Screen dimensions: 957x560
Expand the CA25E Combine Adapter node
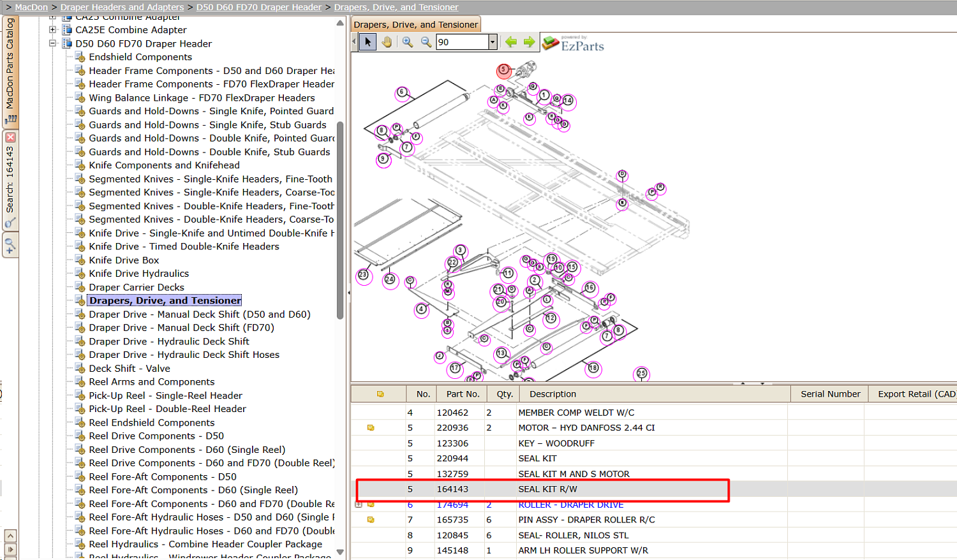point(53,29)
